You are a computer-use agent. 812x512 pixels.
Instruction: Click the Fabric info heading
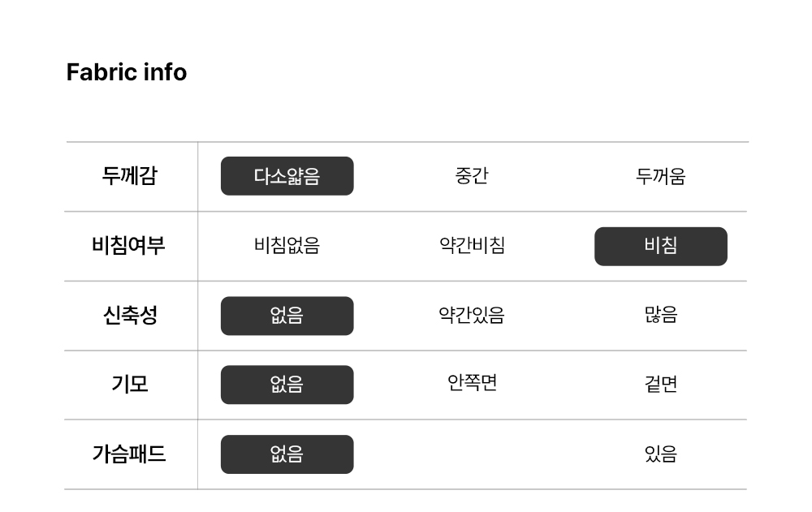coord(127,72)
